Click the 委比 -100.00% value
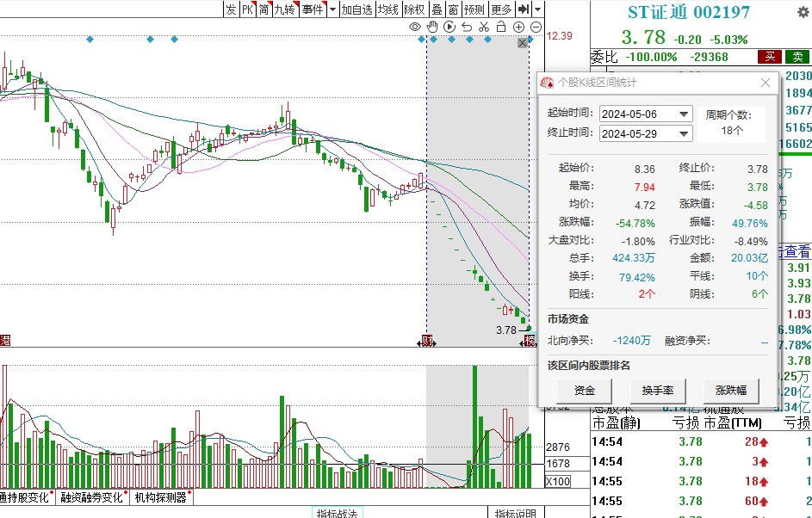Screen dimensions: 812x518 [x=651, y=57]
